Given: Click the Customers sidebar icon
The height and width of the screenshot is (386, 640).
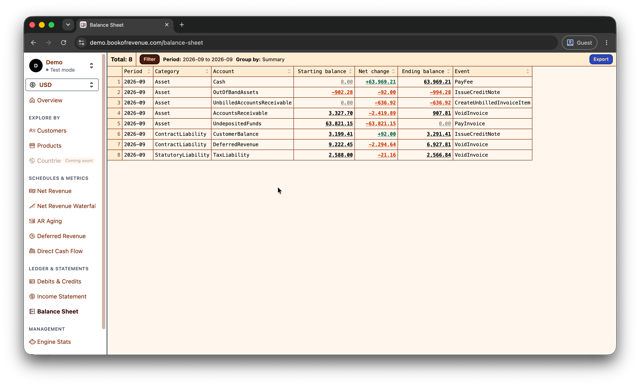Looking at the screenshot, I should pyautogui.click(x=32, y=131).
